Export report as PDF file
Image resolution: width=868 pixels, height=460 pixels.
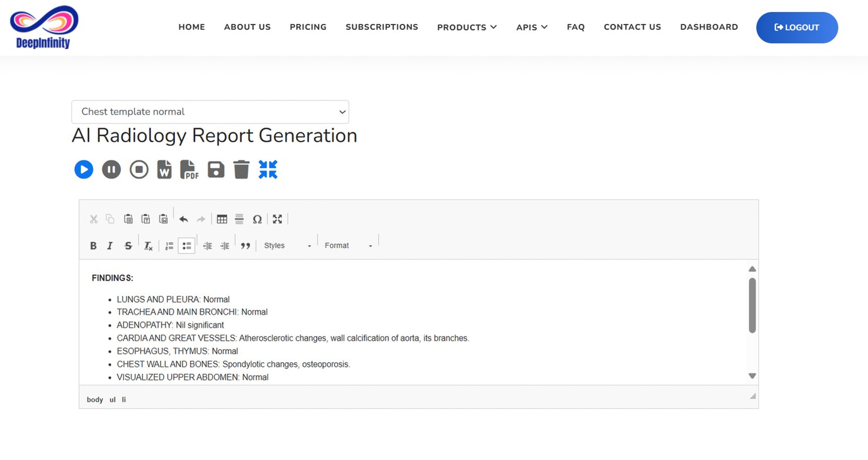pyautogui.click(x=190, y=169)
